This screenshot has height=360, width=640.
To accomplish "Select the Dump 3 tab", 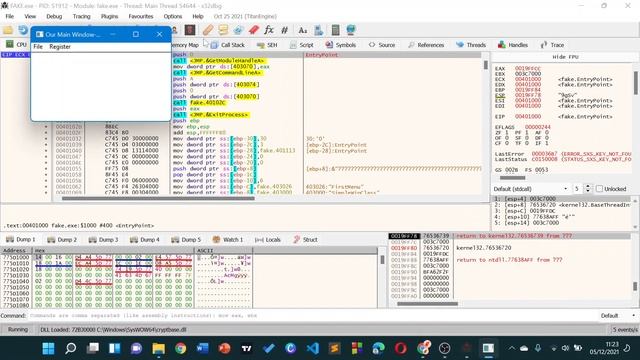I will [x=104, y=240].
